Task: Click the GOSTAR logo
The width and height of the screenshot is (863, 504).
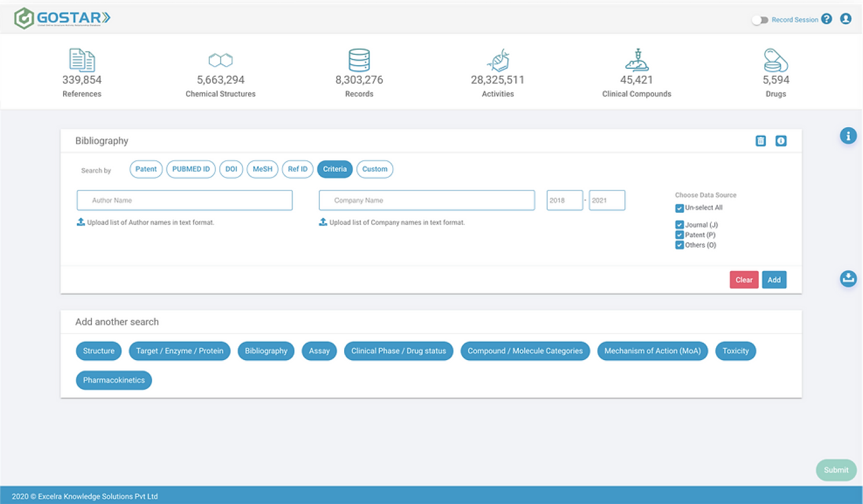Action: coord(62,18)
